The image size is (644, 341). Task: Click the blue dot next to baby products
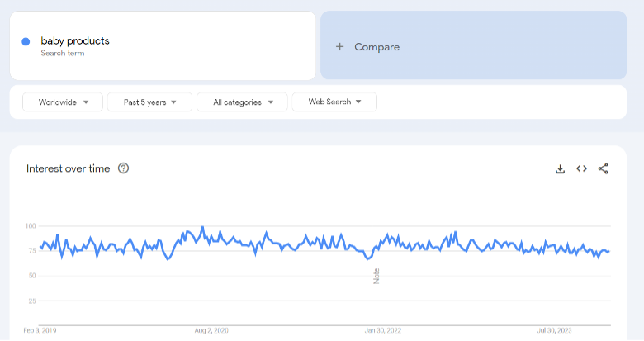point(26,41)
